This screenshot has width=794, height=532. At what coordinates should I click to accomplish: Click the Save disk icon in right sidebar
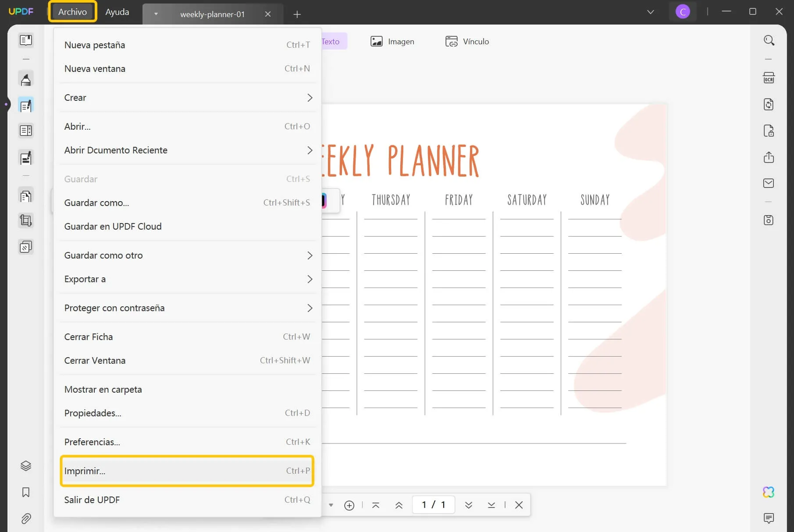[x=769, y=220]
